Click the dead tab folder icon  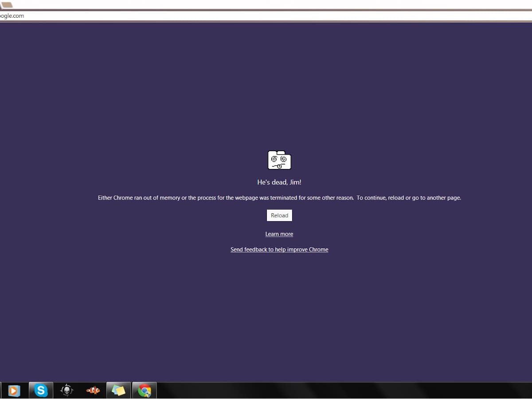(x=279, y=160)
